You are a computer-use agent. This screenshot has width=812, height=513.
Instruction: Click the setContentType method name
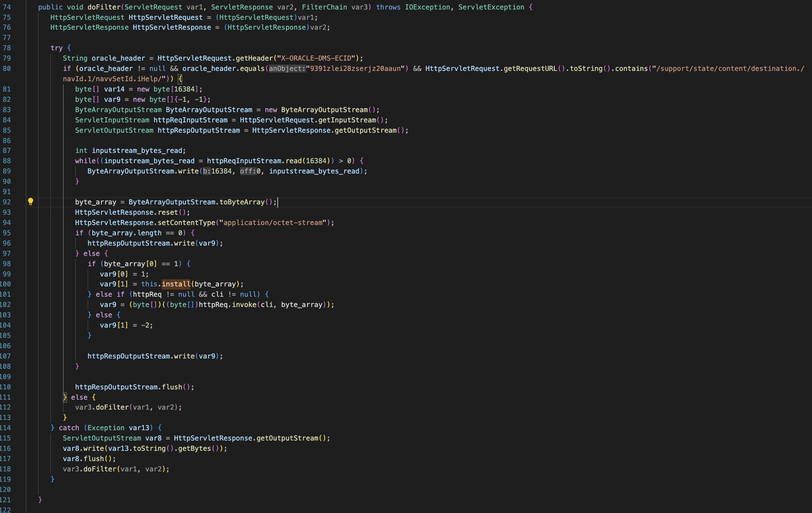[186, 223]
